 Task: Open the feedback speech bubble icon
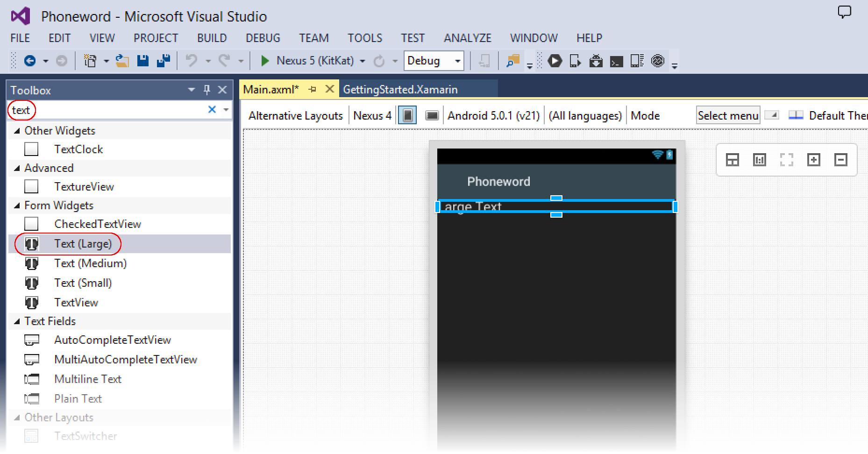844,12
